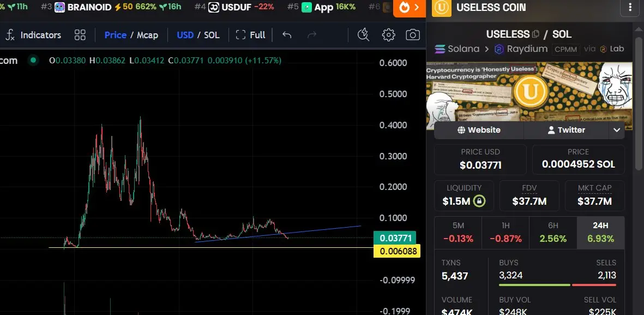Copy the USELESS token address icon
This screenshot has width=644, height=315.
pos(535,34)
